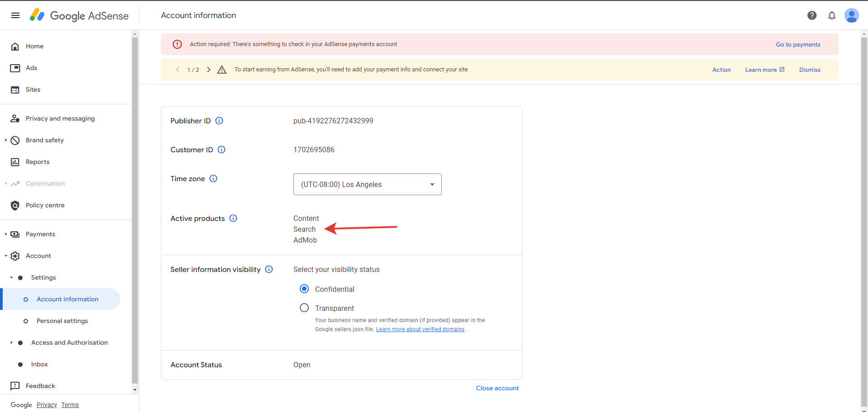Expand the Brand safety section arrow

tap(6, 140)
